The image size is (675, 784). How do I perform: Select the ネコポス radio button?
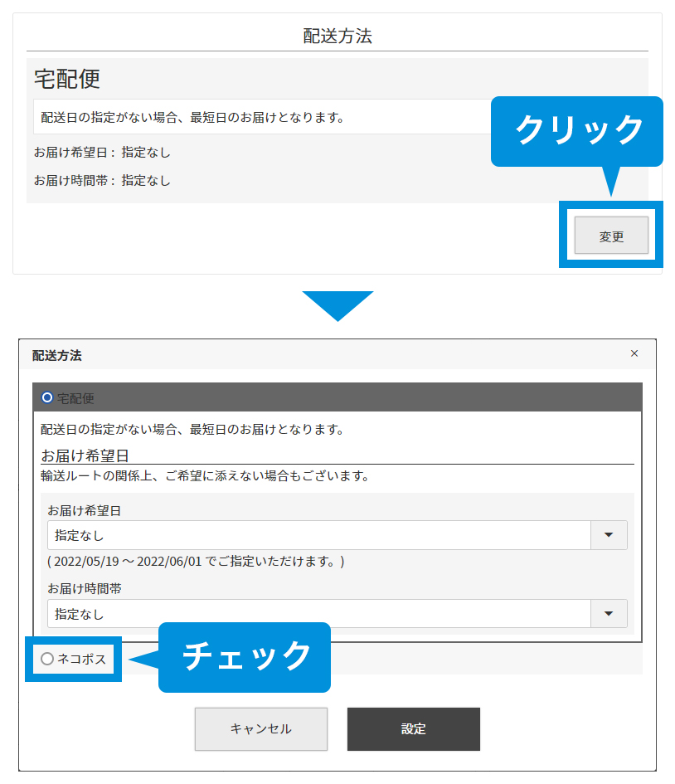point(47,659)
